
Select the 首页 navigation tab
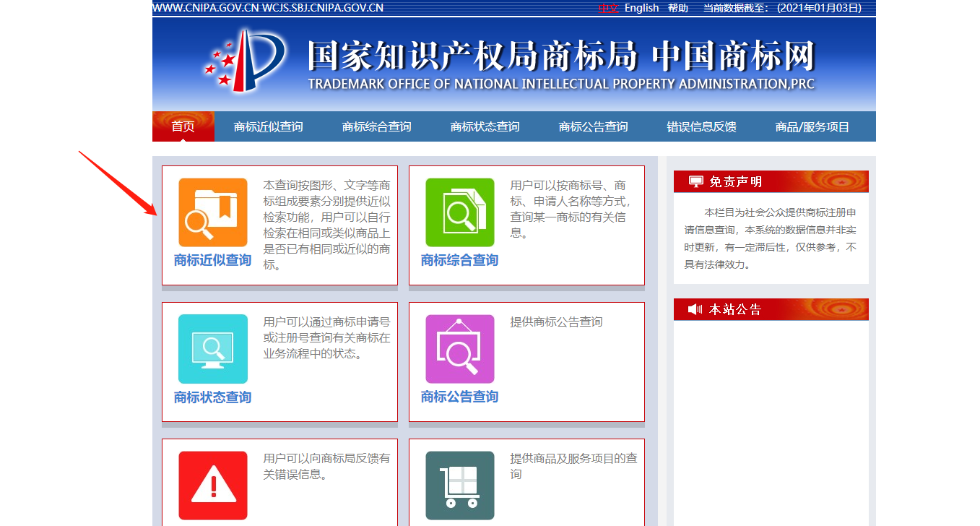[x=183, y=126]
